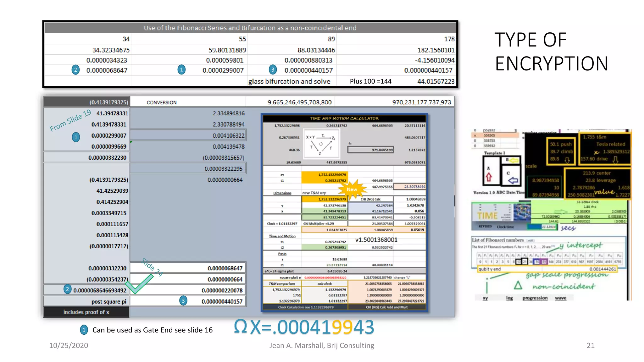Click the Clock time field 11.12914
This screenshot has height=362, width=644.
coord(548,227)
